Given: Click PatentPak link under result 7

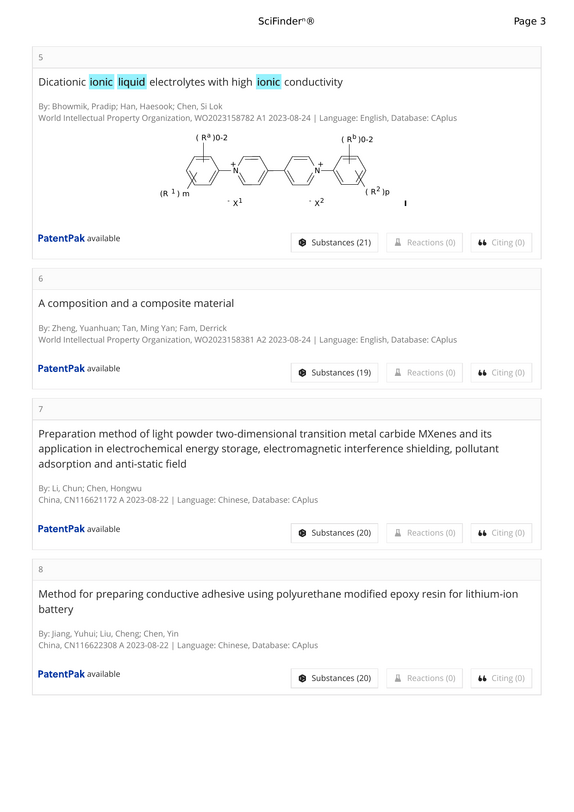Looking at the screenshot, I should (61, 529).
